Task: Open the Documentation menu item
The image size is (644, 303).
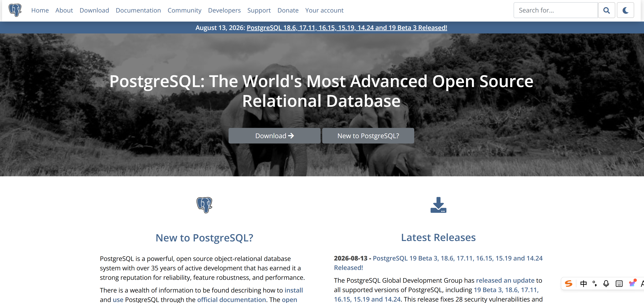Action: click(138, 10)
